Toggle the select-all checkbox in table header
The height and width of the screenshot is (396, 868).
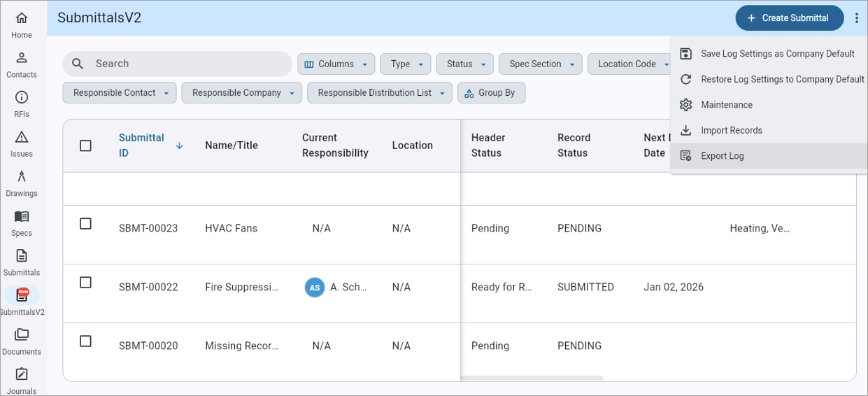point(85,146)
